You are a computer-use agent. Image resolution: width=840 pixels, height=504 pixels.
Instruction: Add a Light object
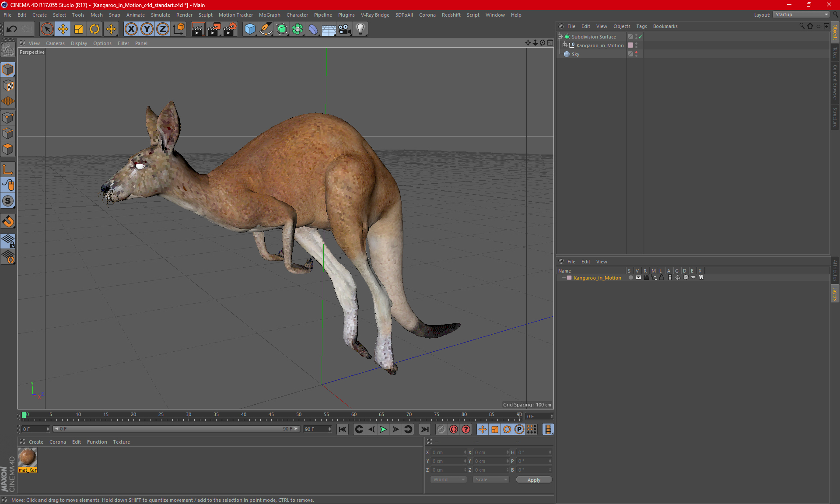pyautogui.click(x=360, y=29)
